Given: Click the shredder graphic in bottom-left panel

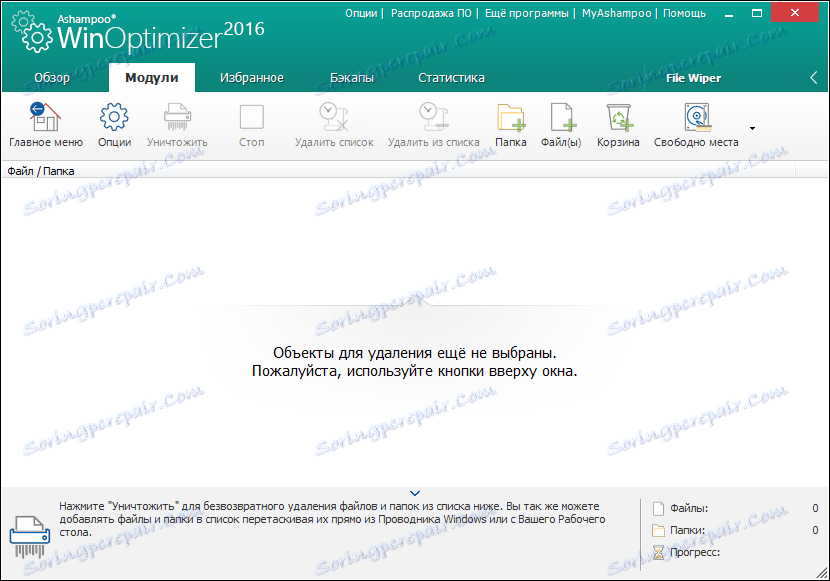Looking at the screenshot, I should tap(31, 533).
